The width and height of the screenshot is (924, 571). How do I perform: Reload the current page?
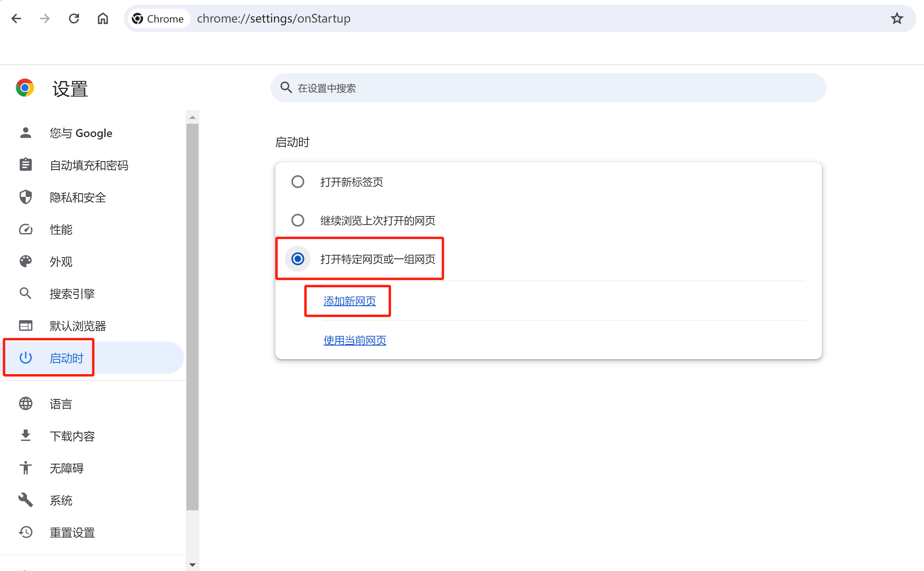point(74,18)
